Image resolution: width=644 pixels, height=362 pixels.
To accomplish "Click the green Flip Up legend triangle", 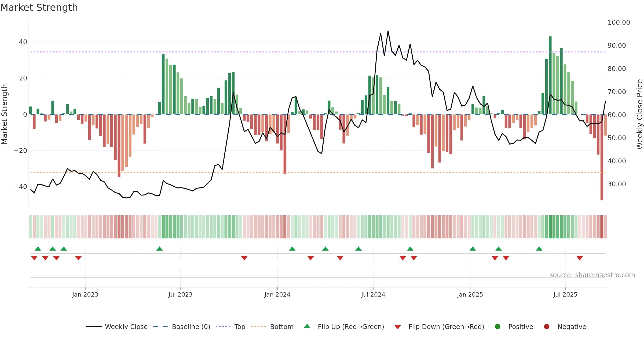I will point(307,326).
